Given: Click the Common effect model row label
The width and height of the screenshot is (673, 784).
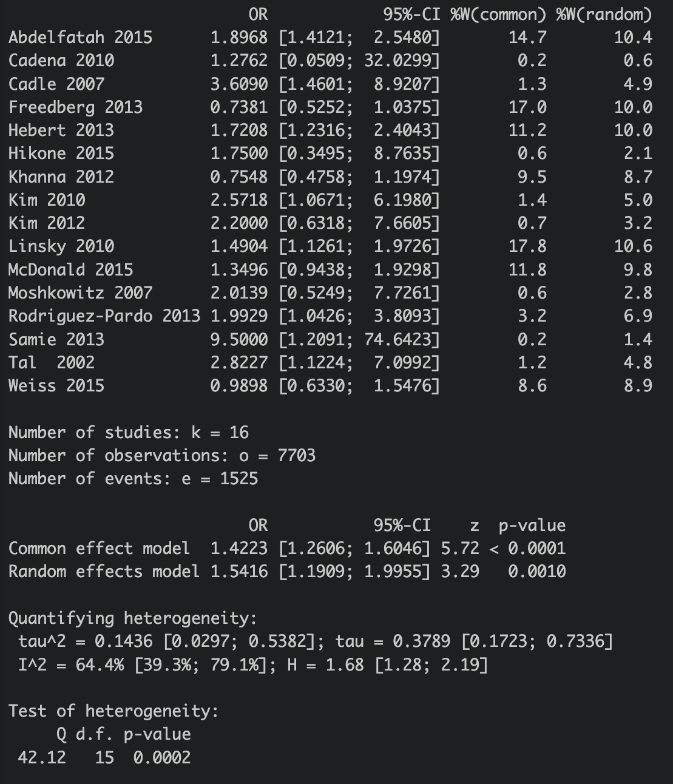Looking at the screenshot, I should (x=99, y=549).
